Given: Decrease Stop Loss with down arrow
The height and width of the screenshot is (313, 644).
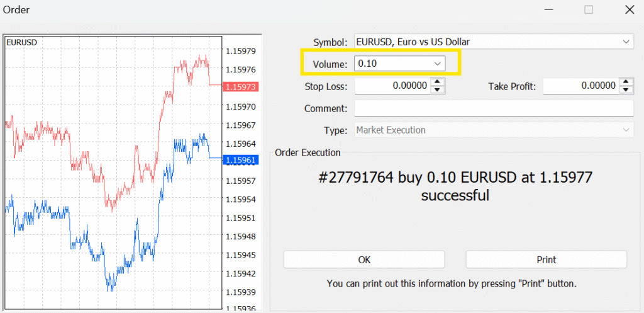Looking at the screenshot, I should point(438,89).
